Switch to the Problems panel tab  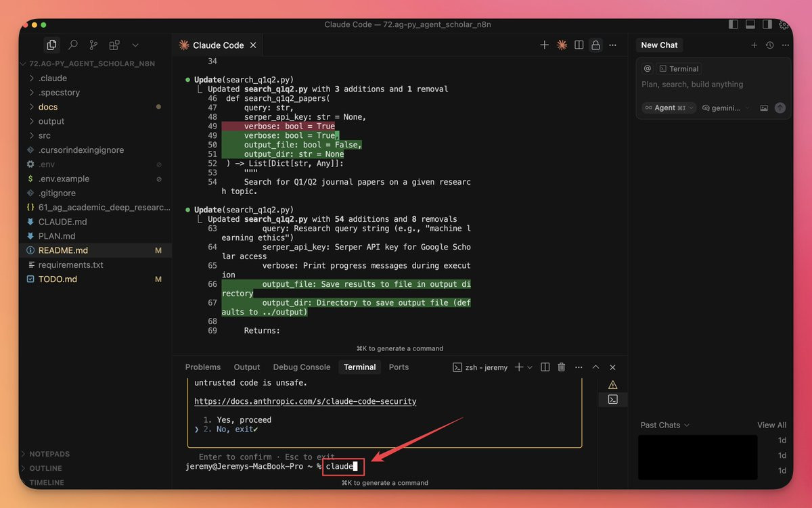pyautogui.click(x=203, y=367)
